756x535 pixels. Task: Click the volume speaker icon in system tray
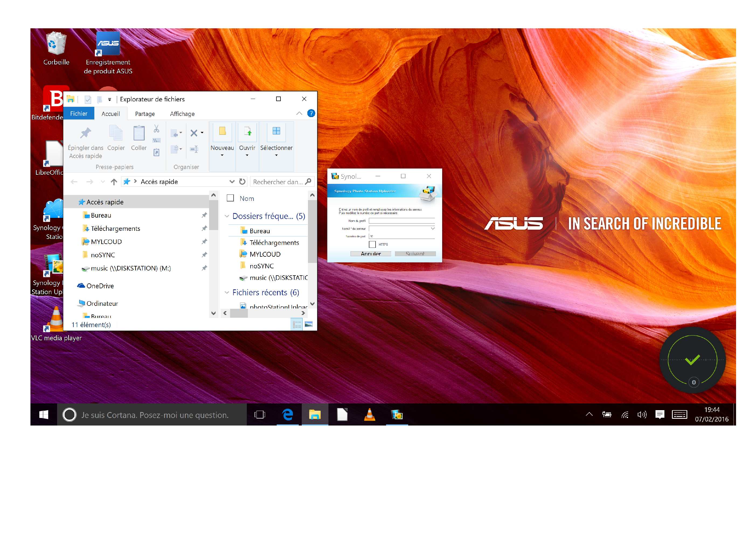click(642, 415)
